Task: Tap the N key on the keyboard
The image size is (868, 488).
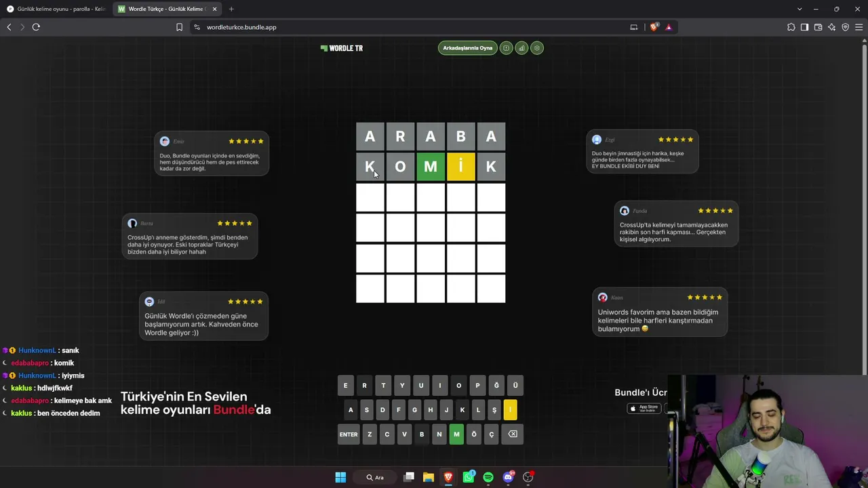Action: pyautogui.click(x=439, y=434)
